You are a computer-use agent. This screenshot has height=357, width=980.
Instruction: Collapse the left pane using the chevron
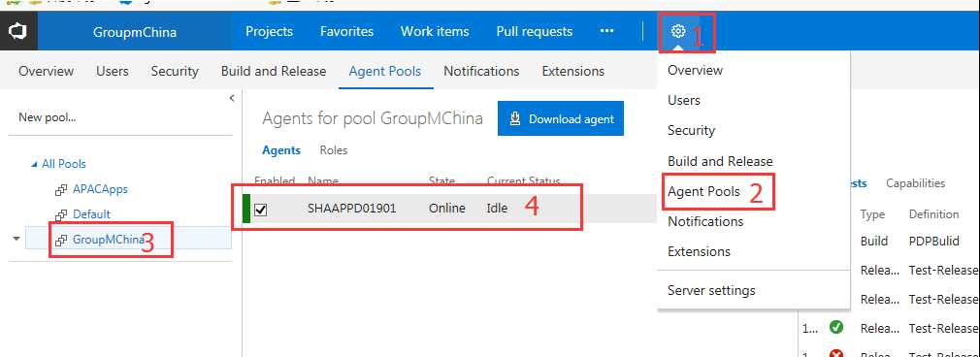coord(232,98)
